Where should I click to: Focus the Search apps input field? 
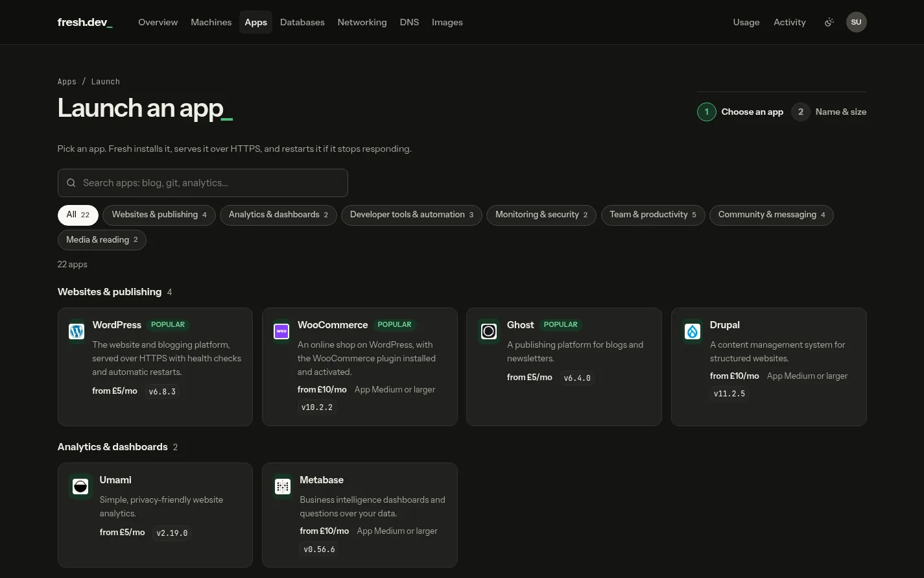coord(203,183)
